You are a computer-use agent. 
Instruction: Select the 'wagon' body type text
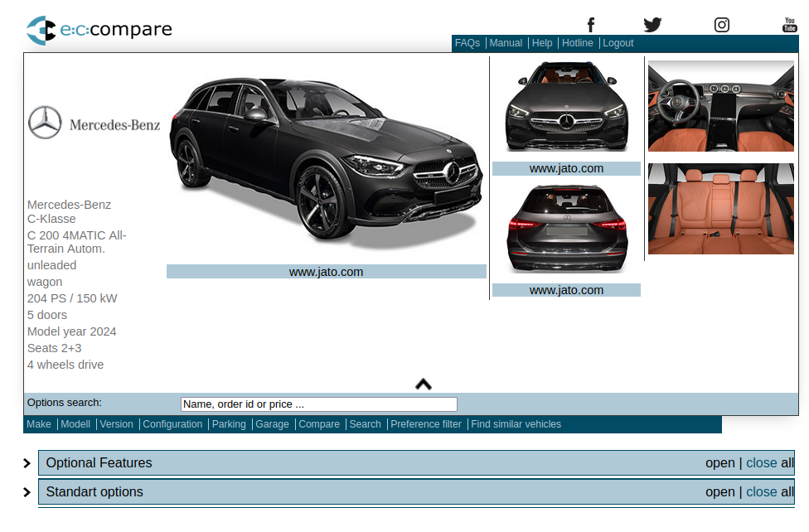(45, 283)
